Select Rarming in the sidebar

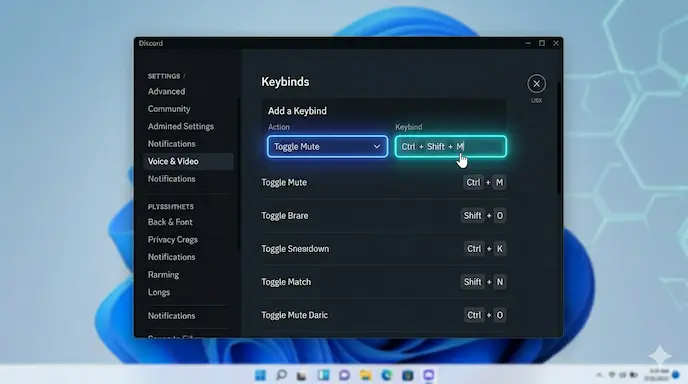pyautogui.click(x=163, y=275)
